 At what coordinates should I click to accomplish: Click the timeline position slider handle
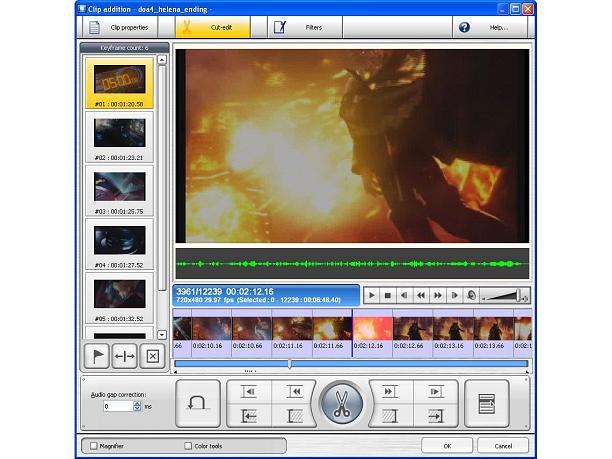pos(289,364)
